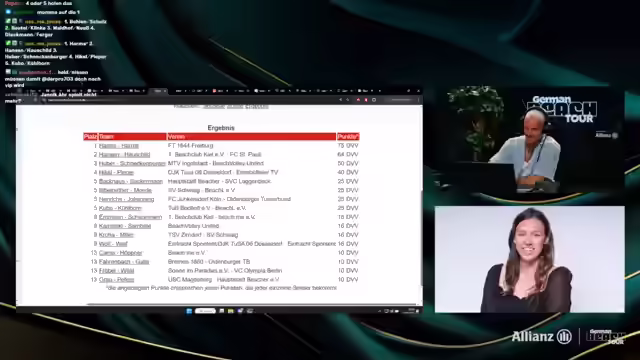This screenshot has width=640, height=360.
Task: Open the team link in the Bremen 1860 row
Action: tap(124, 262)
